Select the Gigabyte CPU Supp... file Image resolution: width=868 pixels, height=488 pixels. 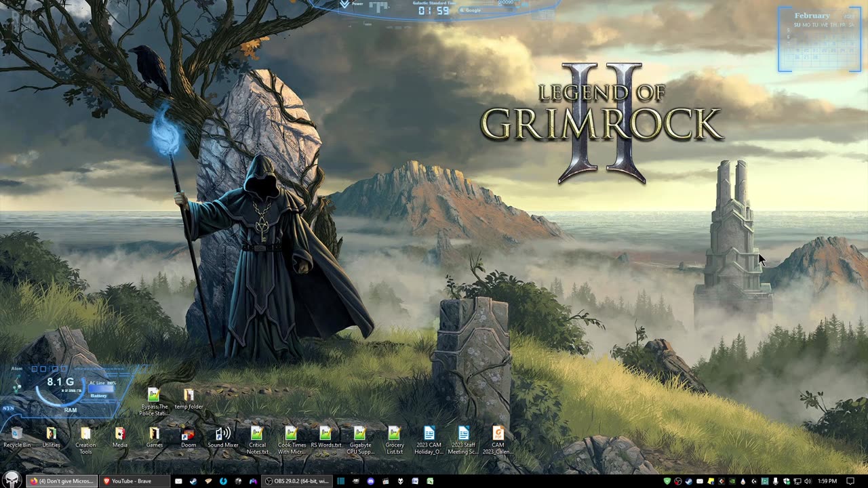(x=360, y=440)
